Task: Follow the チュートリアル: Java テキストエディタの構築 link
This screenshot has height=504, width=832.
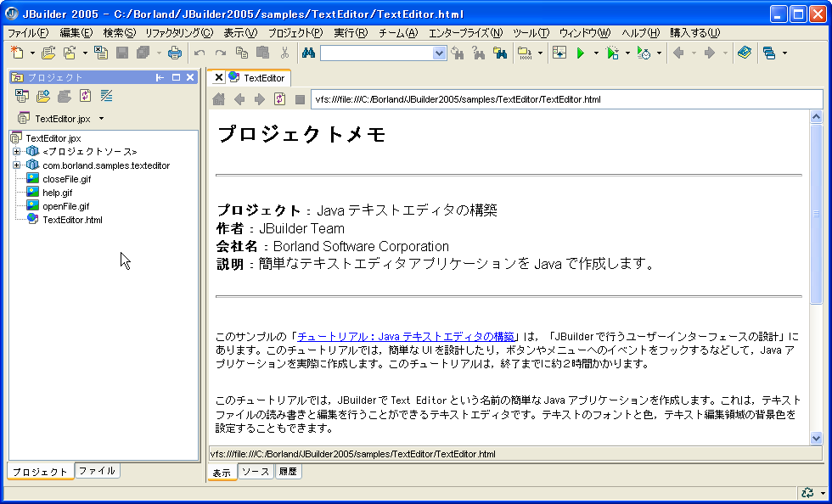Action: [x=406, y=337]
